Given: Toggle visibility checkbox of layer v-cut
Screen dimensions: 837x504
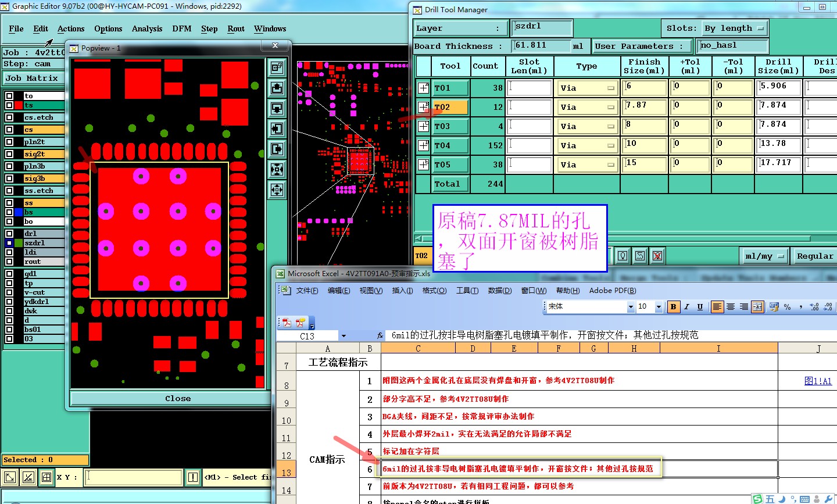Looking at the screenshot, I should [9, 292].
